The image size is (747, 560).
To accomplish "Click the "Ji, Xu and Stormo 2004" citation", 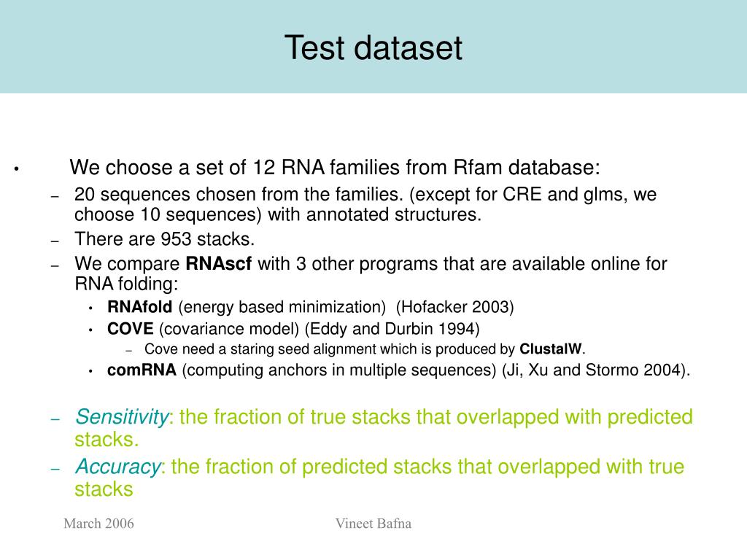I will tap(595, 370).
